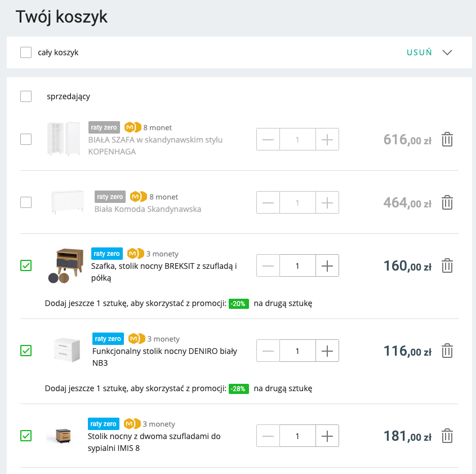Increase quantity of BREKSIT szafka with plus
Image resolution: width=476 pixels, height=474 pixels.
pos(327,265)
